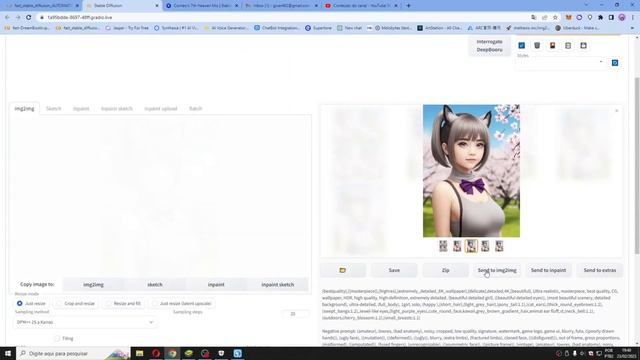The width and height of the screenshot is (640, 360).
Task: Select the fifth gallery thumbnail
Action: 499,246
